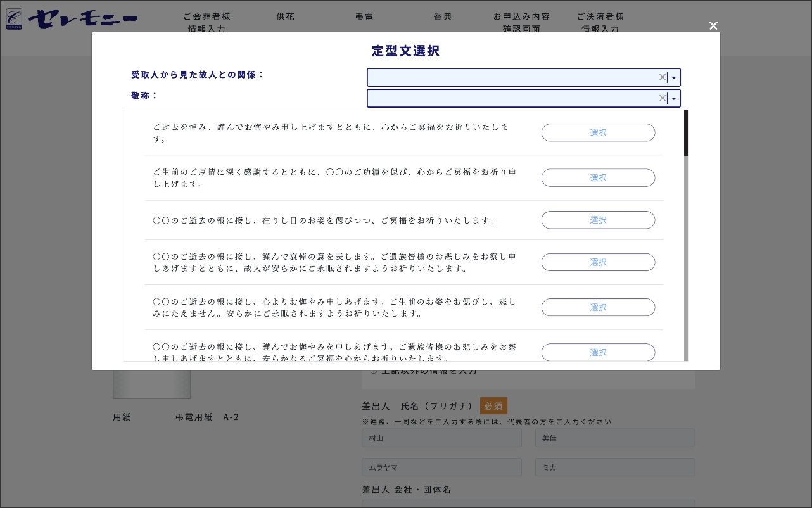Select the 心よりお悔やみ申しあげます message

point(598,307)
